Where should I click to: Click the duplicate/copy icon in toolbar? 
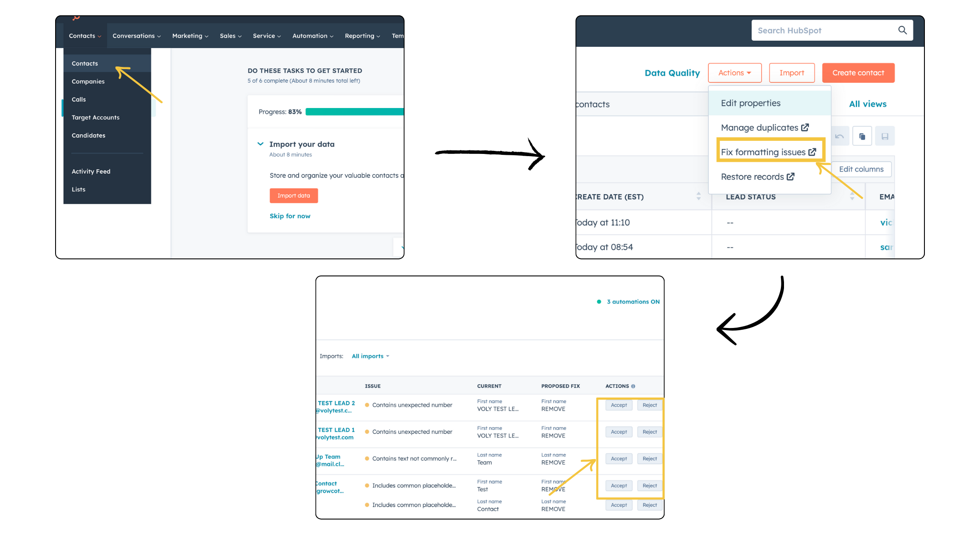point(862,136)
